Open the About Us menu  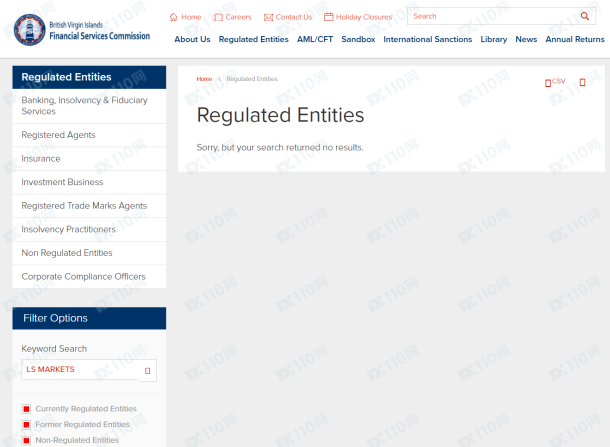tap(192, 39)
